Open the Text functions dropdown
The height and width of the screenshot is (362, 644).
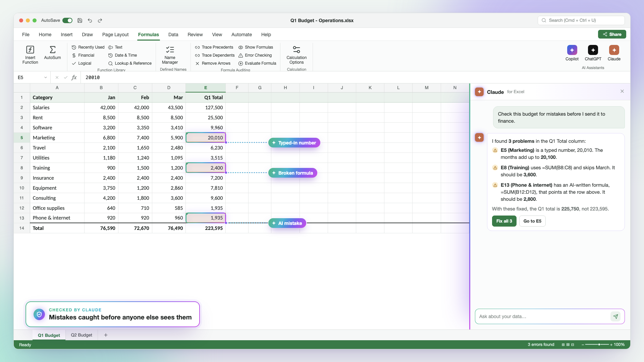click(x=115, y=47)
